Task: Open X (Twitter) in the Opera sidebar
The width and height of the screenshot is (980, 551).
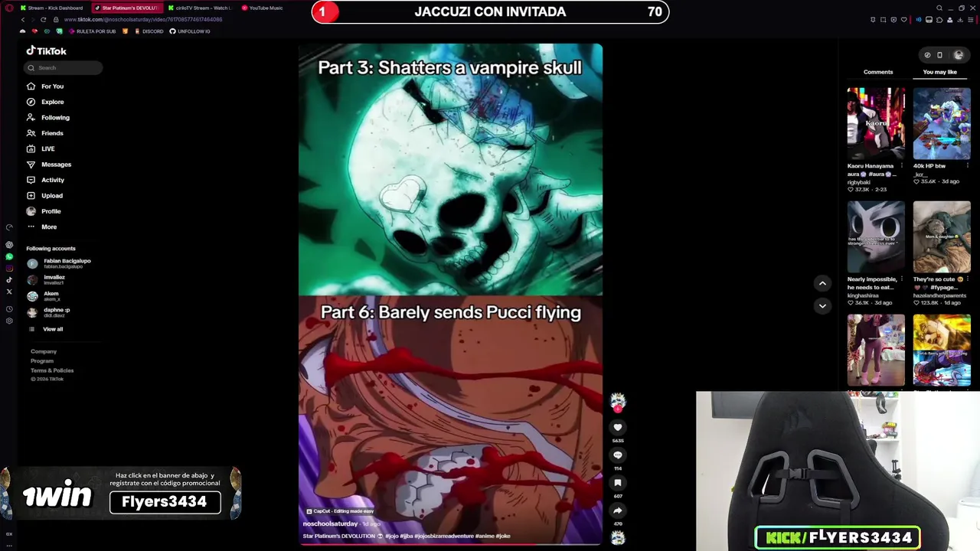Action: (9, 292)
